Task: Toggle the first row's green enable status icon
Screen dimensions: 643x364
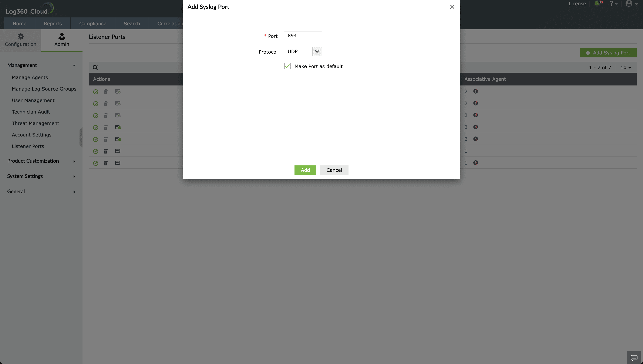Action: pyautogui.click(x=95, y=92)
